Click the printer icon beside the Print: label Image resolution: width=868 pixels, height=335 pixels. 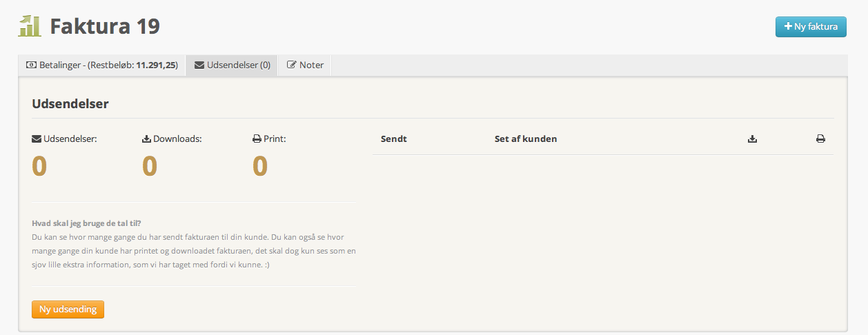click(x=257, y=139)
